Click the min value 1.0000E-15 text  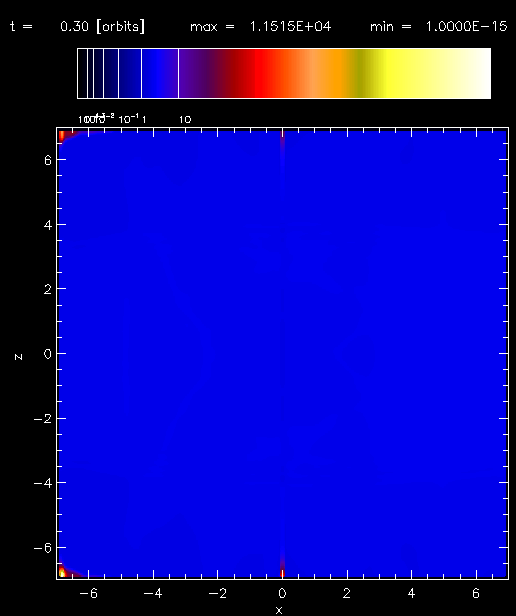point(466,27)
